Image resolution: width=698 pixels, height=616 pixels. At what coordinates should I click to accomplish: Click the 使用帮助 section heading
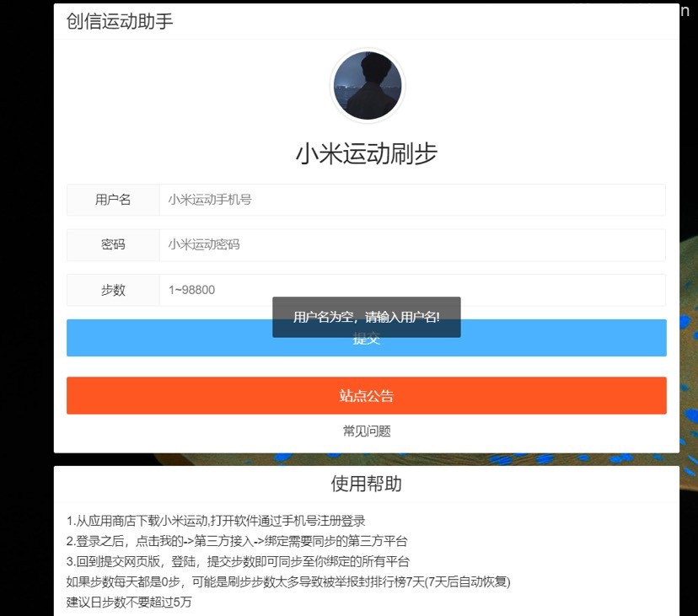coord(367,484)
